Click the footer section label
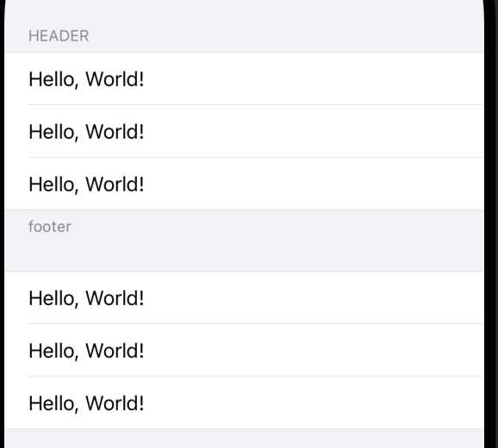This screenshot has width=498, height=448. pyautogui.click(x=50, y=227)
